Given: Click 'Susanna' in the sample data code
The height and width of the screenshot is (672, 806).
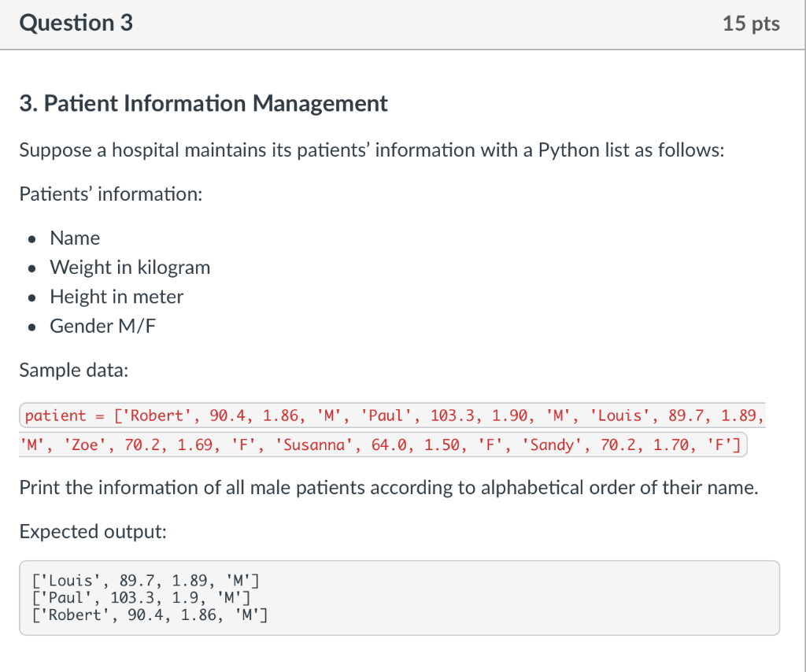Looking at the screenshot, I should click(x=315, y=446).
